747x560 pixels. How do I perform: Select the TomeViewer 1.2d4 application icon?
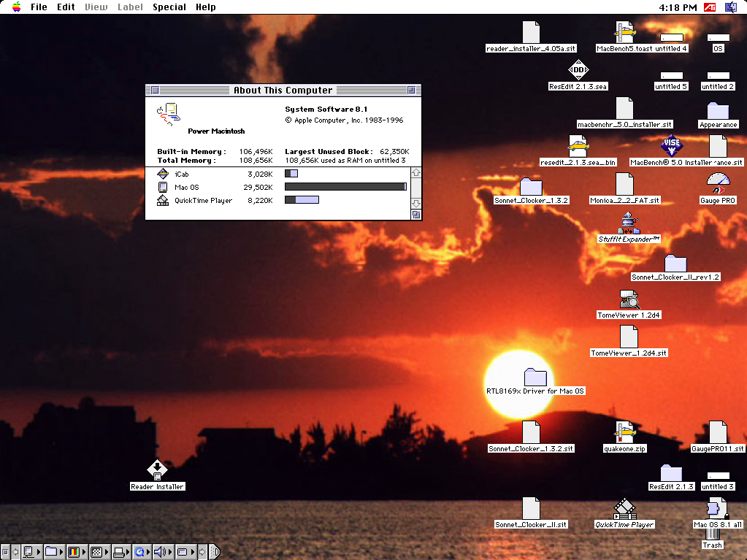[629, 299]
